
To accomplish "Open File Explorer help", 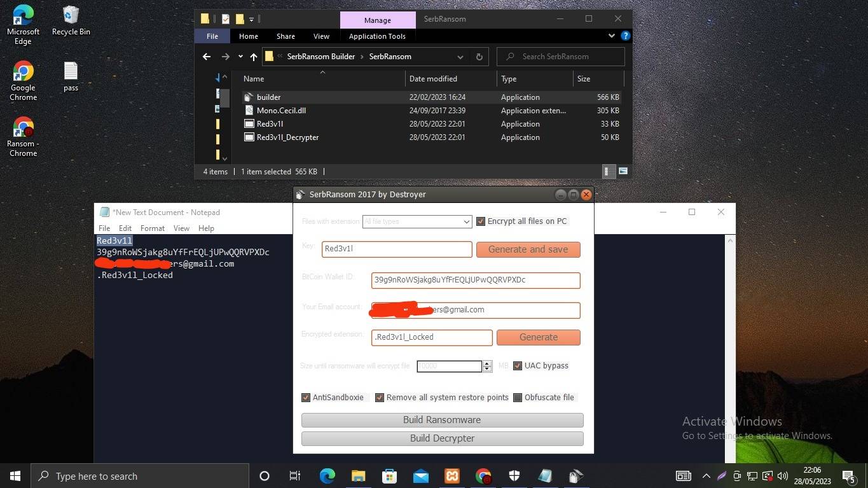I will click(x=626, y=36).
